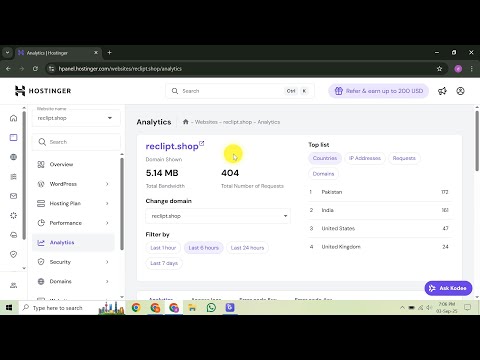The image size is (480, 360).
Task: Reload the browser page
Action: click(x=35, y=69)
